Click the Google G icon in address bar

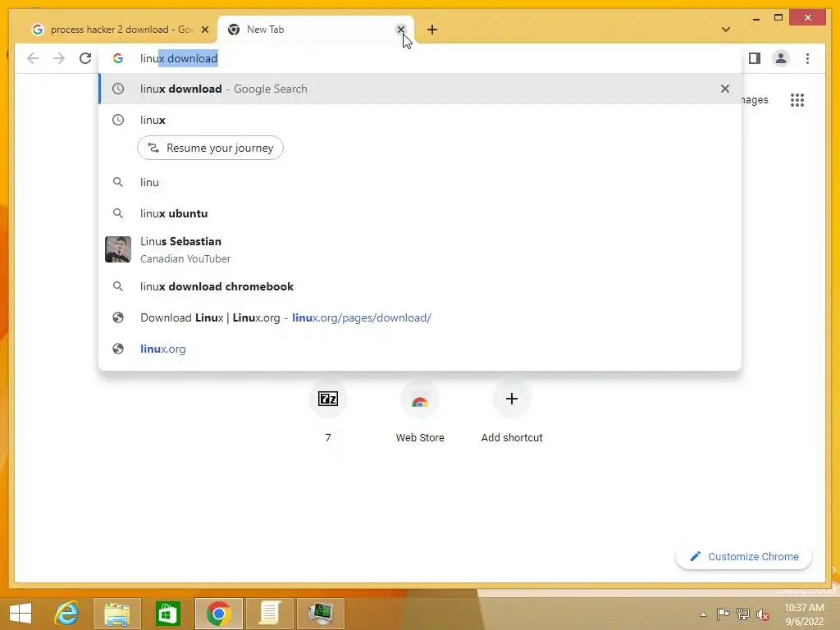point(118,58)
